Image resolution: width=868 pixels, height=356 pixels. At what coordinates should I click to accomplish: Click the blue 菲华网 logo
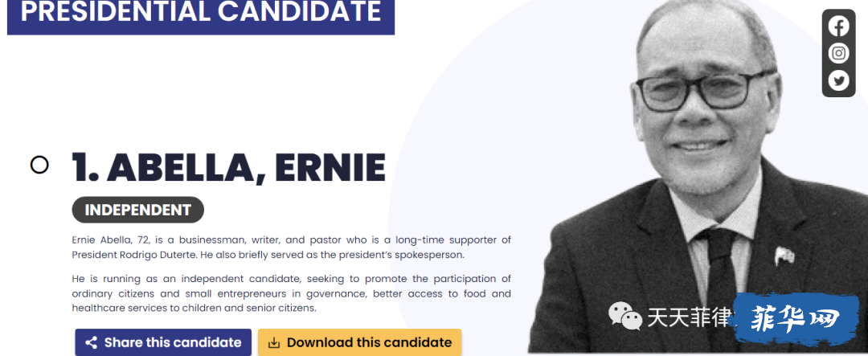point(796,317)
